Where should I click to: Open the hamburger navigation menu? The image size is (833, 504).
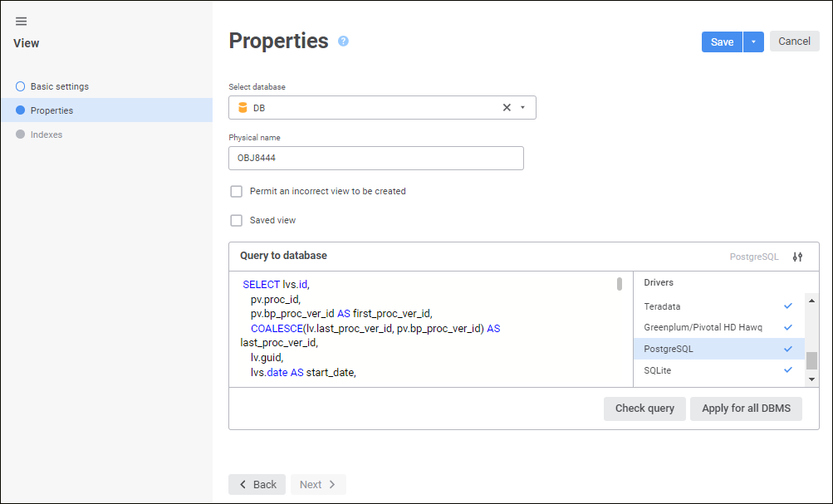21,22
